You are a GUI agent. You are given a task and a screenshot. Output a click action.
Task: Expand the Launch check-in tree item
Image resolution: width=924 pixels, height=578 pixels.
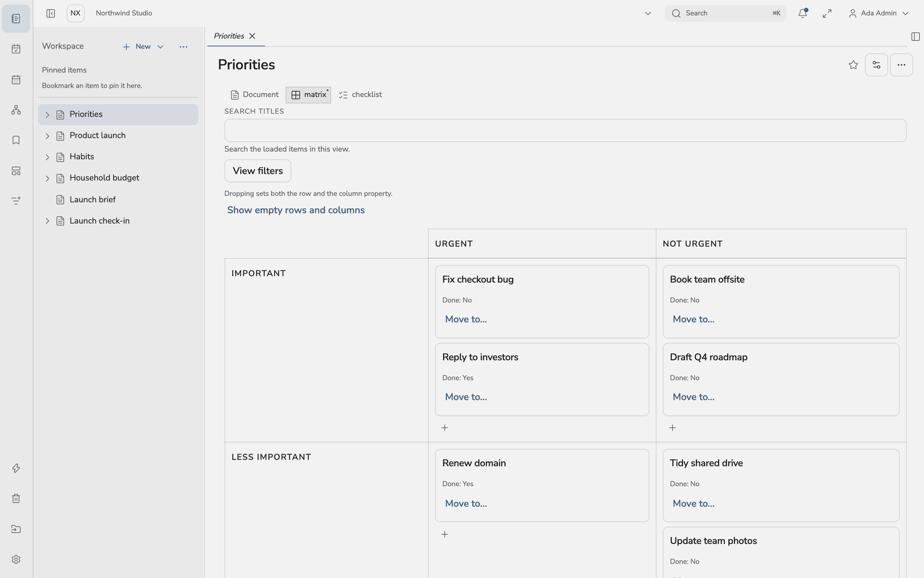(x=47, y=221)
